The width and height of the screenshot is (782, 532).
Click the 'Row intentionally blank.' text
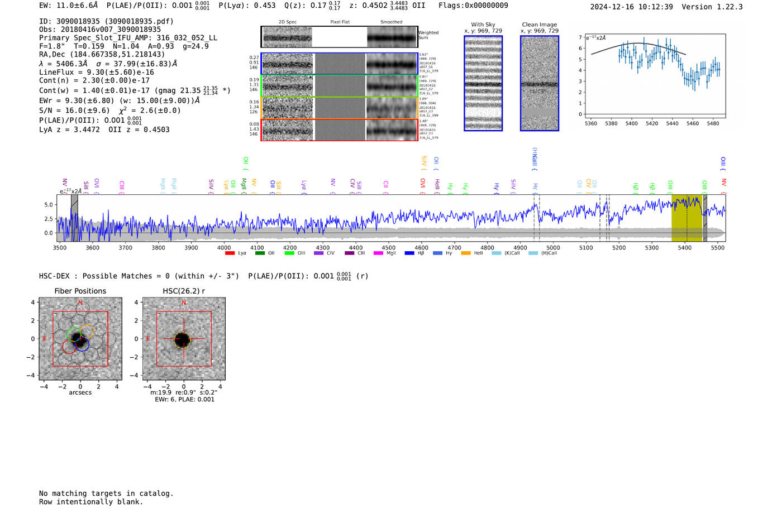pyautogui.click(x=91, y=502)
